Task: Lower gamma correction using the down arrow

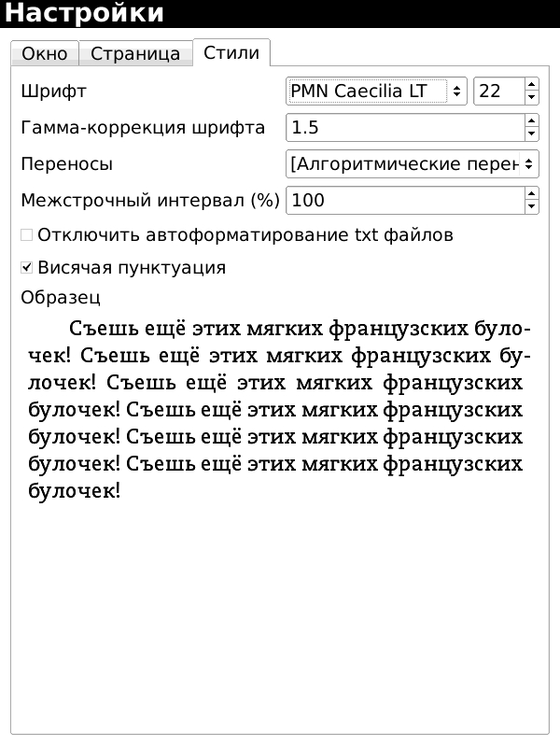Action: click(x=532, y=134)
